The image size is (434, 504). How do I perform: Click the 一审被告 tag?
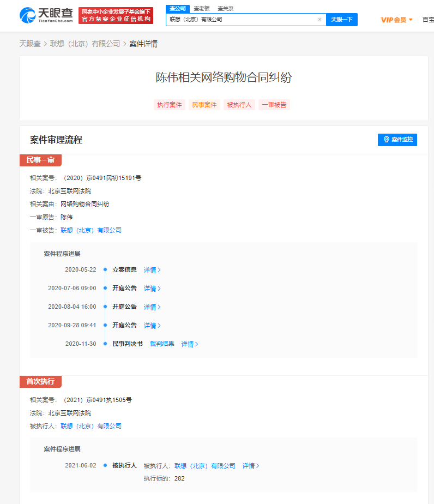pyautogui.click(x=274, y=105)
